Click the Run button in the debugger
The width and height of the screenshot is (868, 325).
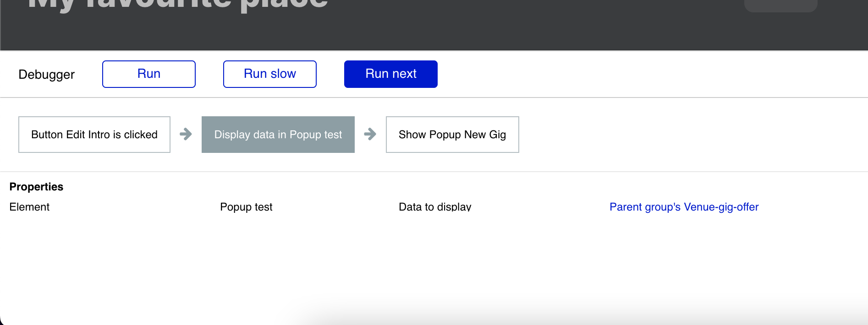pyautogui.click(x=149, y=74)
